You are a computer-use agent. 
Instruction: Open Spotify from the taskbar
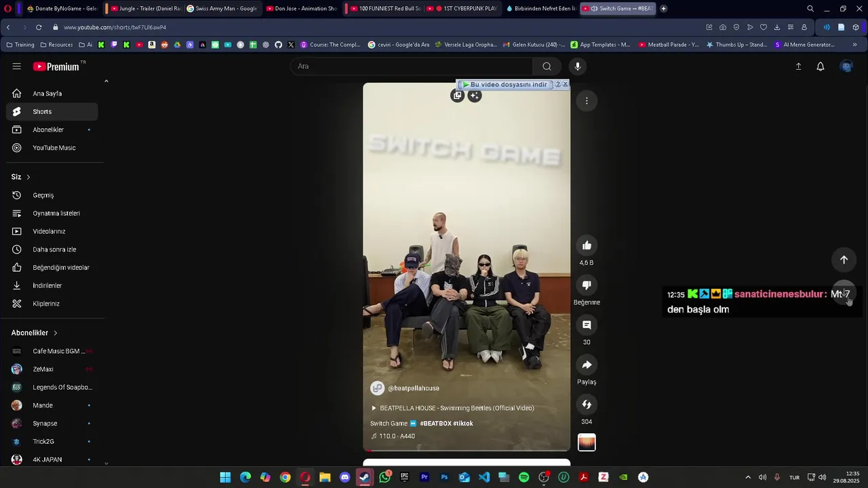tap(524, 477)
